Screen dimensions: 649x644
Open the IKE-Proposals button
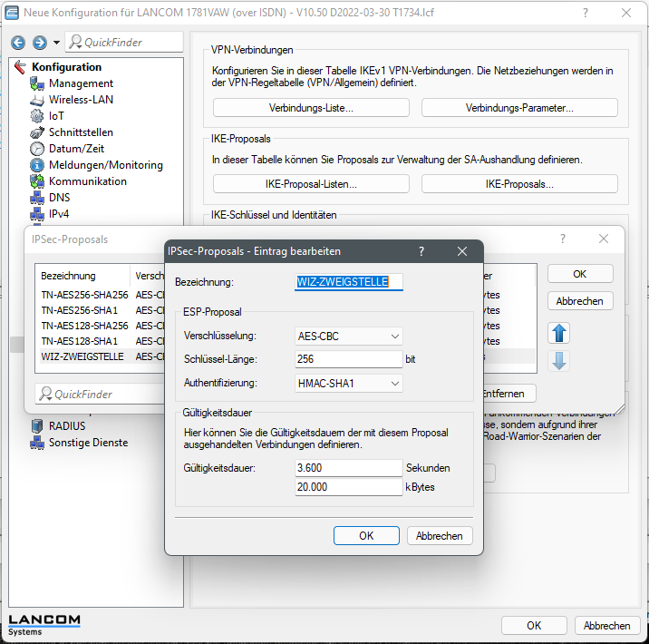pos(519,184)
